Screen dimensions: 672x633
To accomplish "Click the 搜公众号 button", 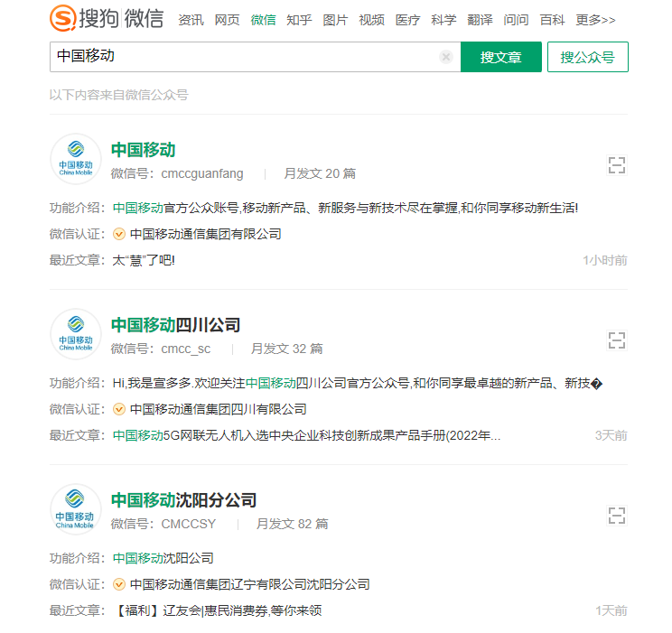I will pos(588,57).
